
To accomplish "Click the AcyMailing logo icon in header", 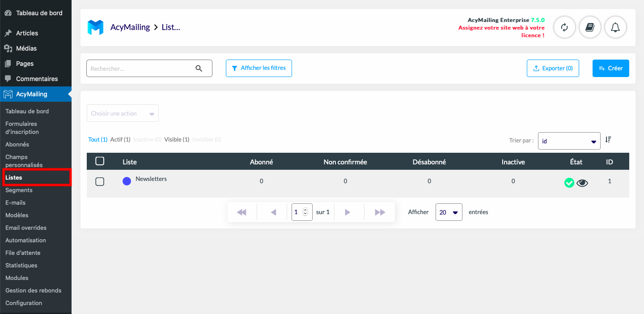I will coord(95,27).
